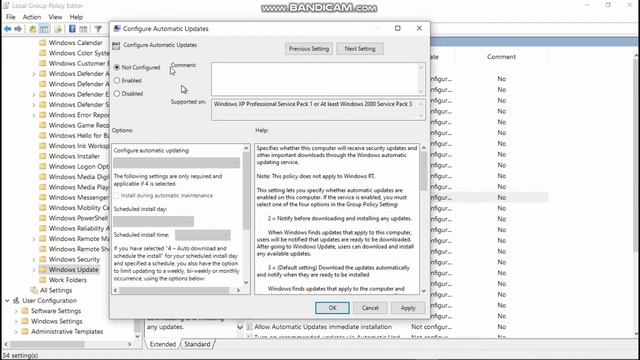
Task: Go back using the toolbar Back arrow
Action: 7,29
